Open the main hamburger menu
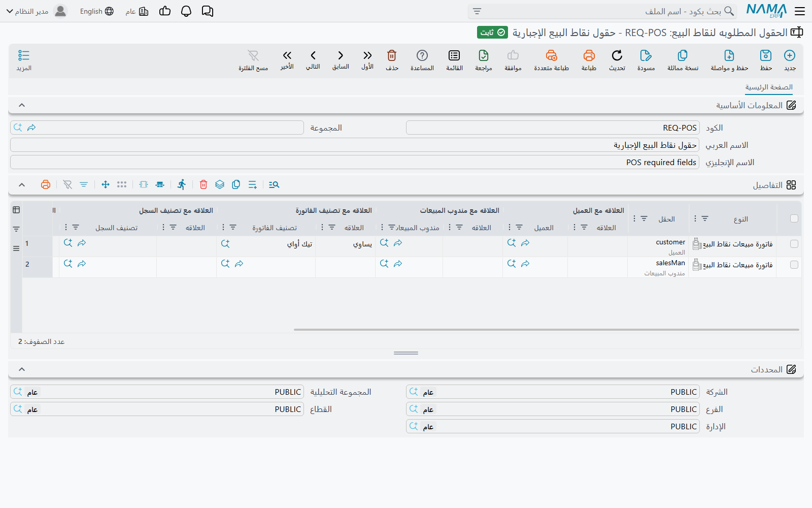Viewport: 812px width, 508px height. pyautogui.click(x=800, y=11)
